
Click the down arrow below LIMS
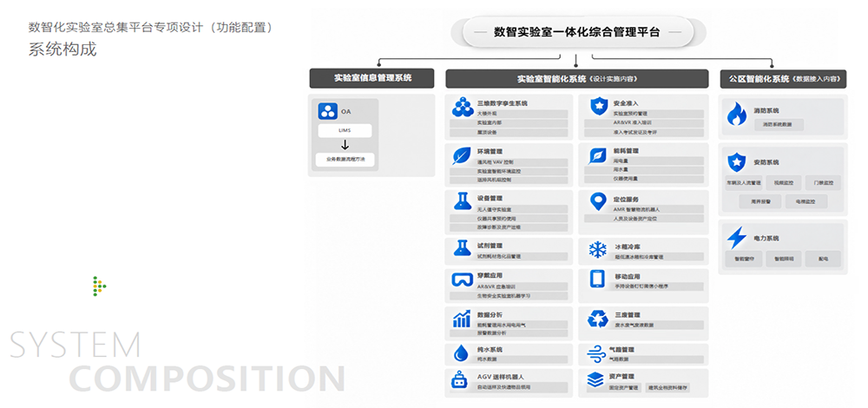point(345,146)
